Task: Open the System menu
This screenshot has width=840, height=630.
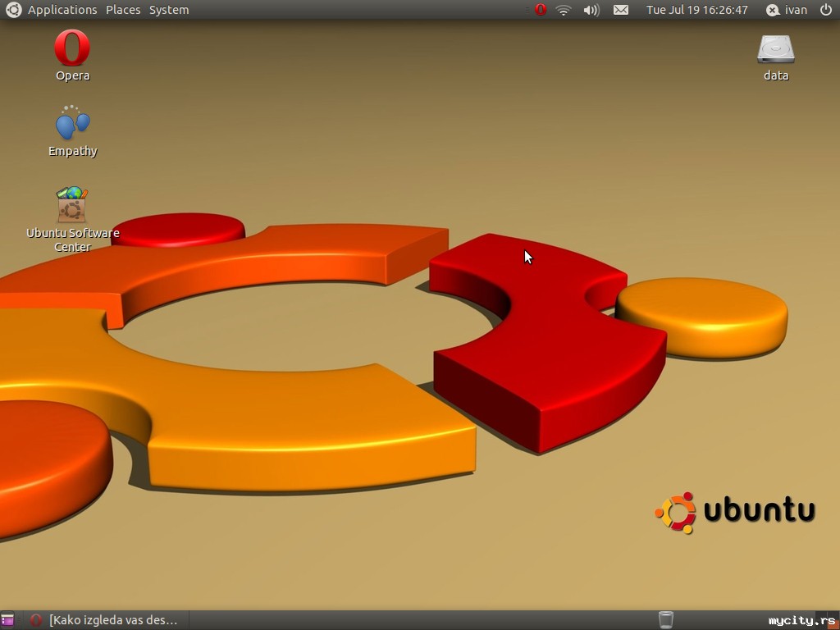Action: (169, 10)
